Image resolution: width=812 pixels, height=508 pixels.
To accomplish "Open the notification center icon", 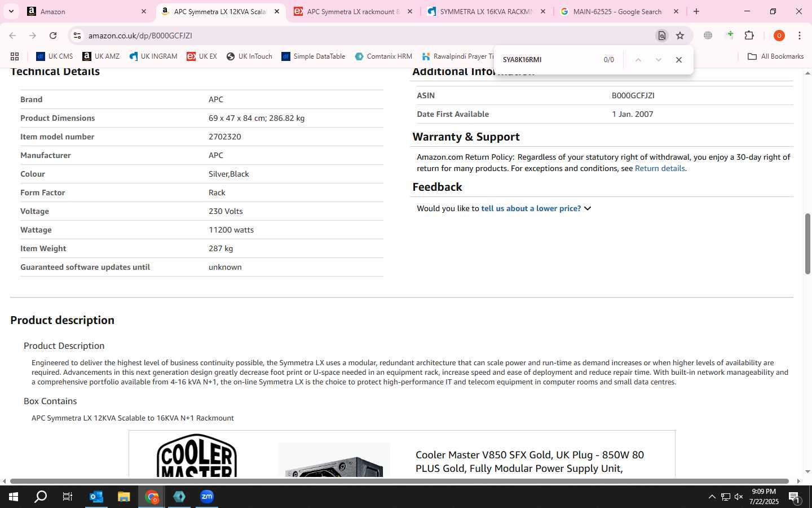I will pos(795,497).
